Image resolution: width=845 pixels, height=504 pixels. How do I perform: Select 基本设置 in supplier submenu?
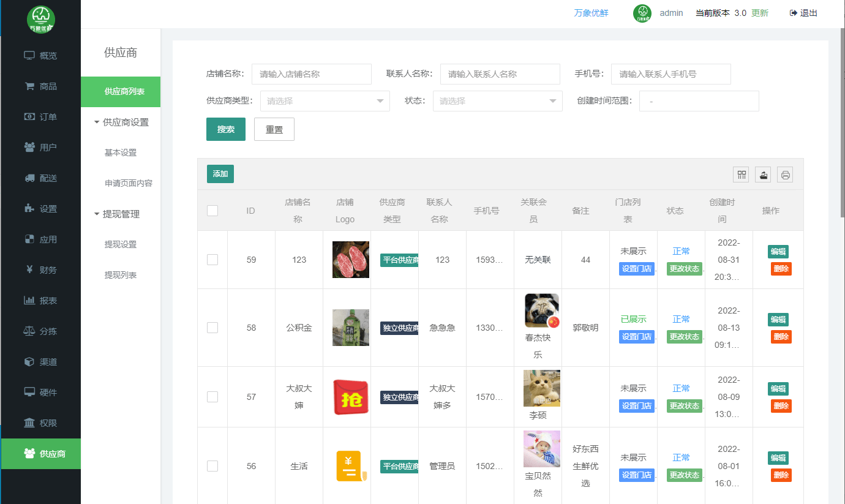tap(121, 152)
